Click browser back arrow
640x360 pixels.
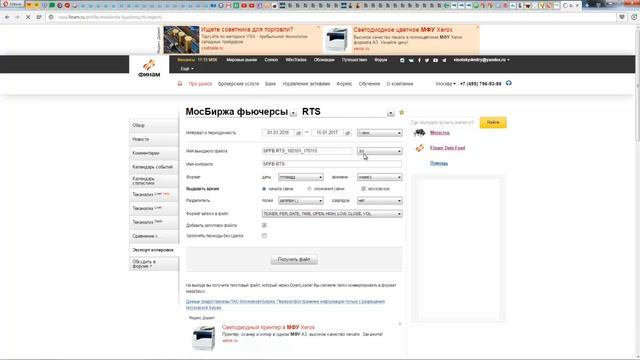pyautogui.click(x=7, y=17)
